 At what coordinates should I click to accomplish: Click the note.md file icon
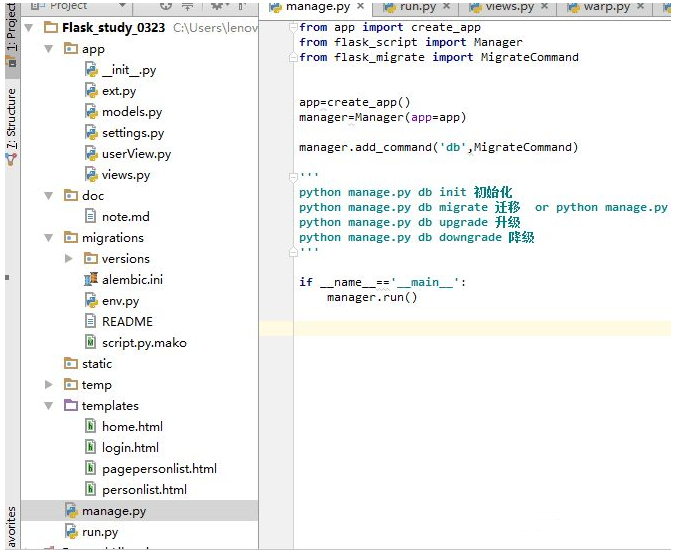pos(92,217)
